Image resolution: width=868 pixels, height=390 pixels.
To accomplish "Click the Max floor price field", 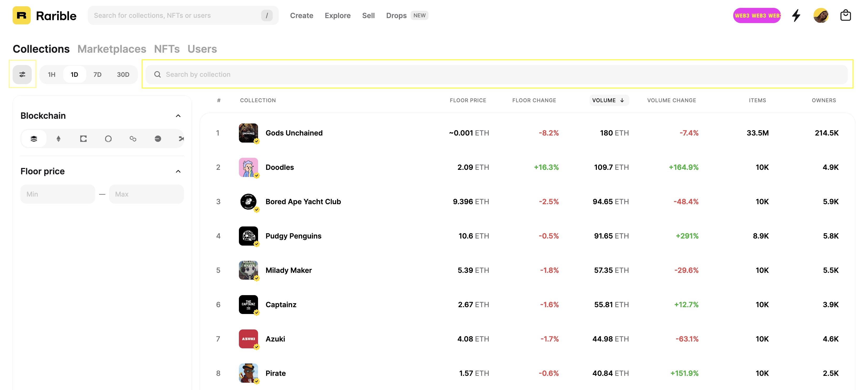I will [x=146, y=194].
